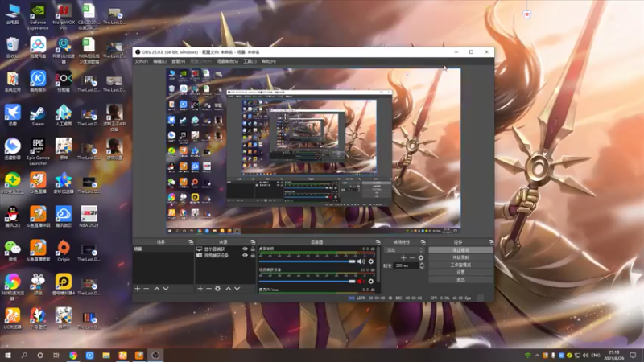Adjust the Desktop Audio volume slider
The height and width of the screenshot is (362, 644).
pos(308,261)
